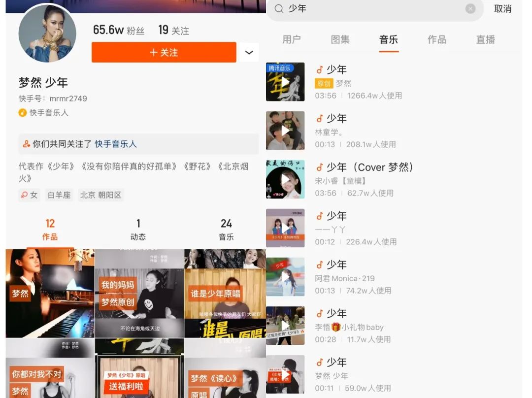Click the 北京 朝阳区 location tag
The width and height of the screenshot is (532, 398).
coord(101,195)
